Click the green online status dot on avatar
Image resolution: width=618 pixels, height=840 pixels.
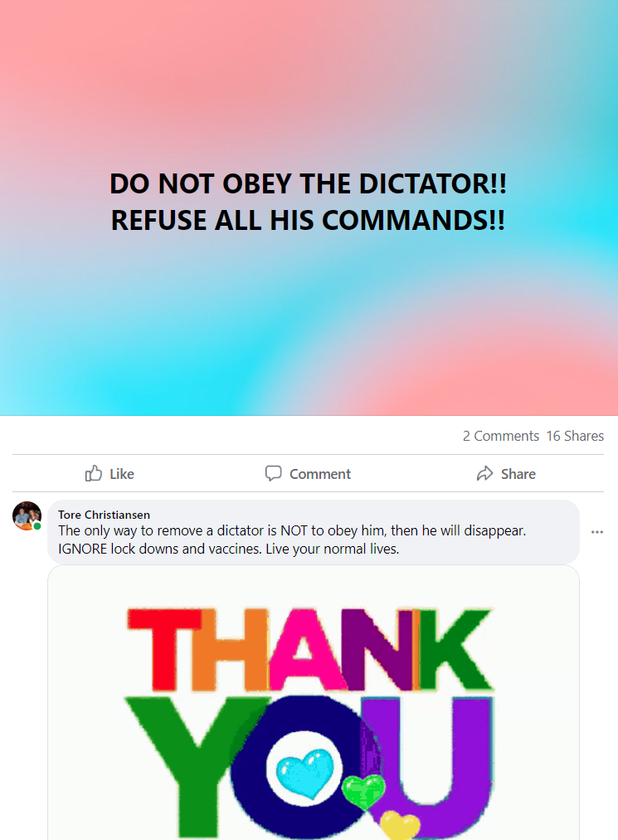(x=37, y=526)
